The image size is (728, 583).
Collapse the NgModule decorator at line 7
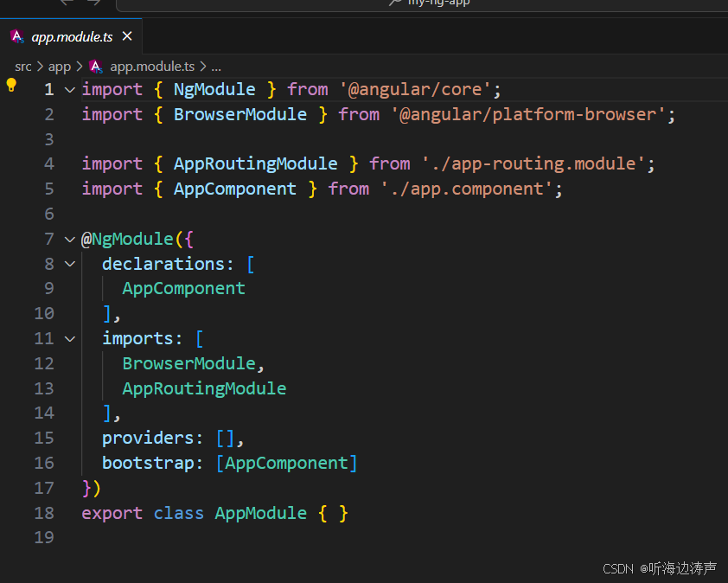tap(68, 239)
